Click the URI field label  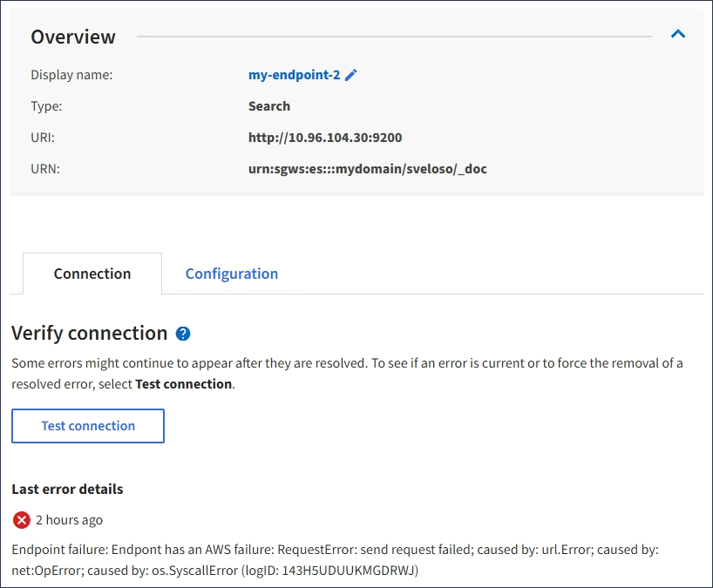tap(43, 138)
